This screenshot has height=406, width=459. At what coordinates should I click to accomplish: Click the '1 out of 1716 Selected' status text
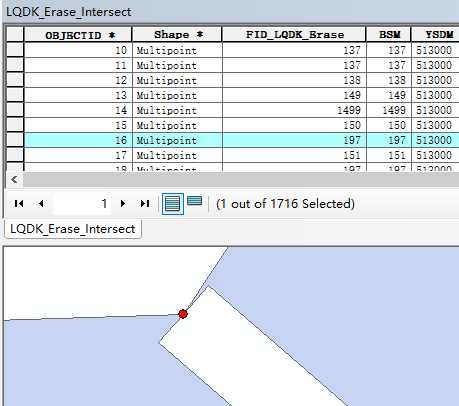point(285,204)
